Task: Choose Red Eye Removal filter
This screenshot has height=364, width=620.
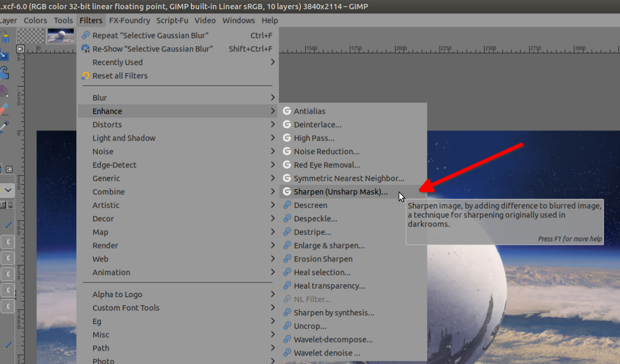Action: click(x=353, y=165)
